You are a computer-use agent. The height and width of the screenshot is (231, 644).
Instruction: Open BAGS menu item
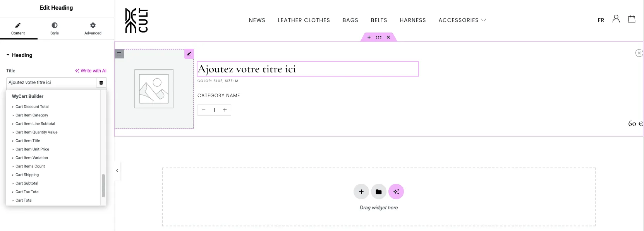(350, 20)
